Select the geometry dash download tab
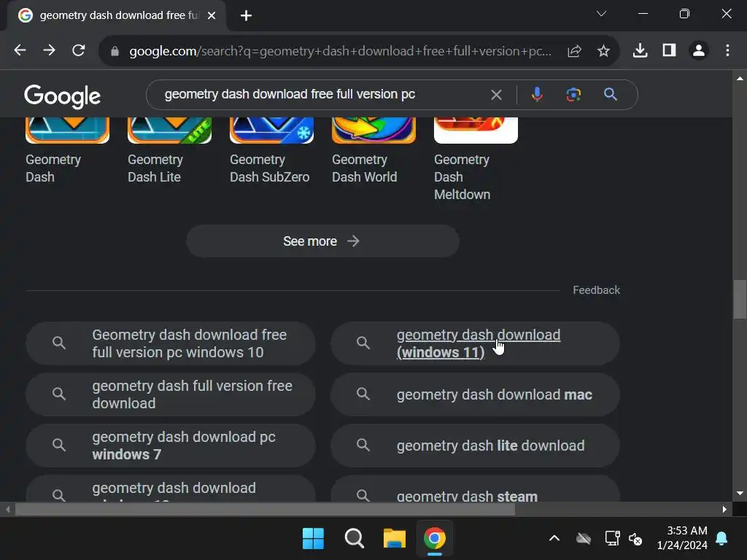 point(117,16)
